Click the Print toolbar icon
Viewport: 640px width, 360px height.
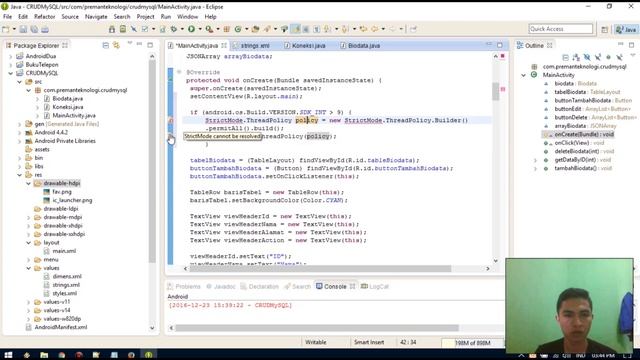[45, 29]
